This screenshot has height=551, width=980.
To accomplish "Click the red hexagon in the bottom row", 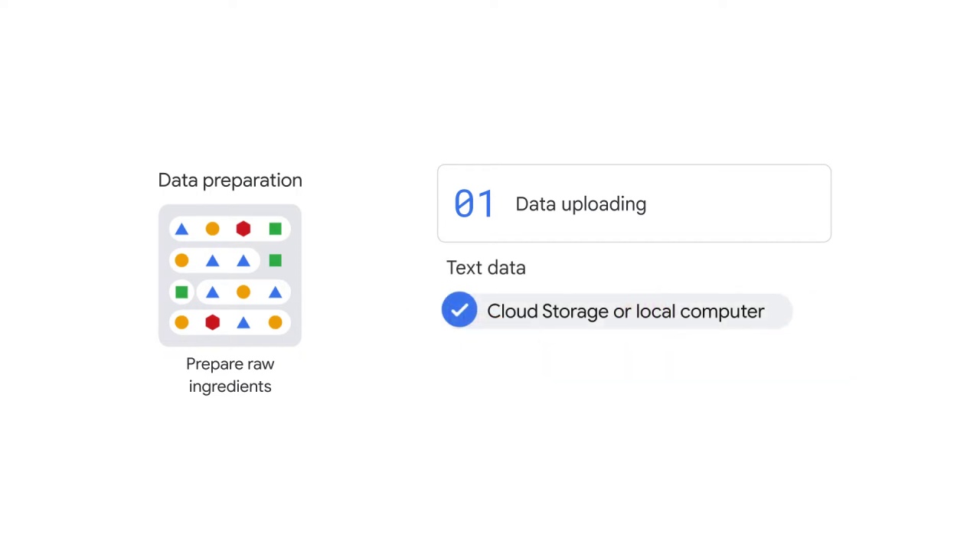I will click(x=212, y=323).
